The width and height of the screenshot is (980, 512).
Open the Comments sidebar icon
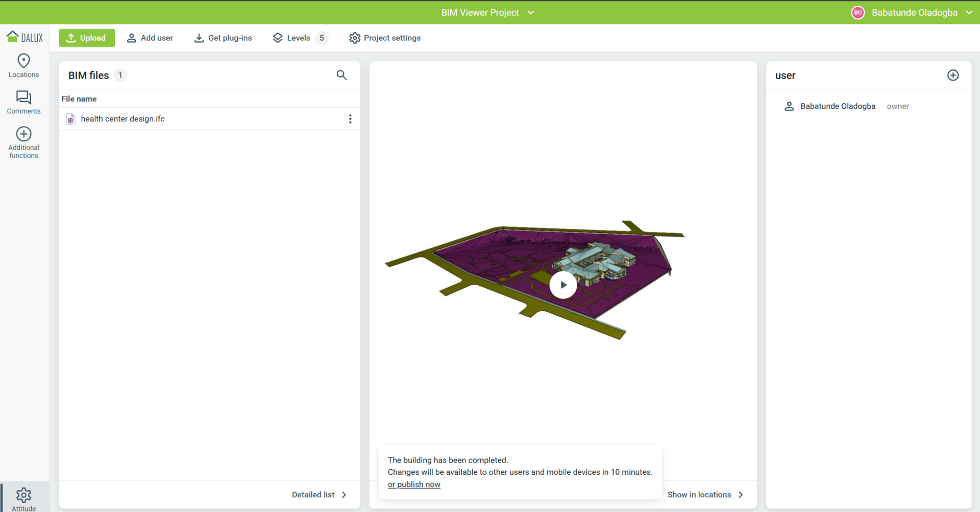coord(23,102)
